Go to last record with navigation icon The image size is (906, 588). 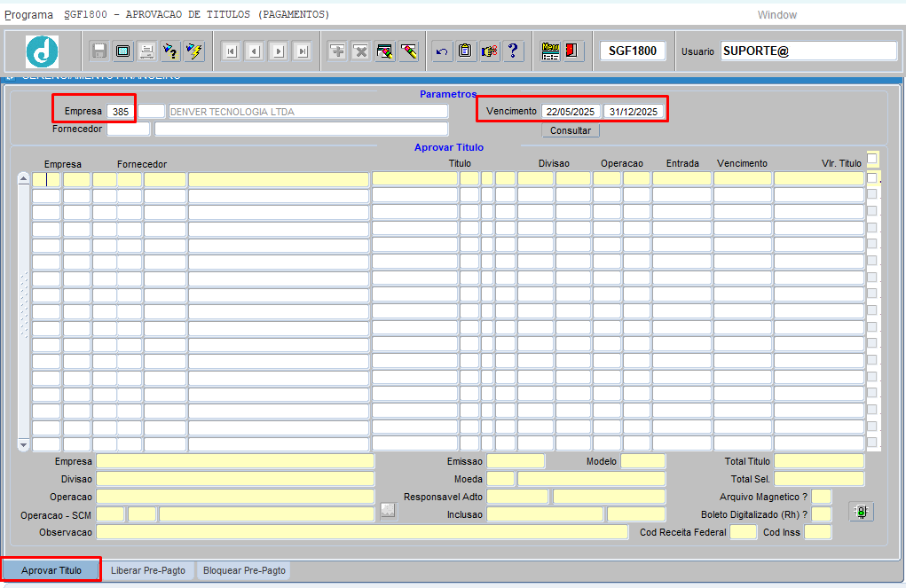point(303,51)
